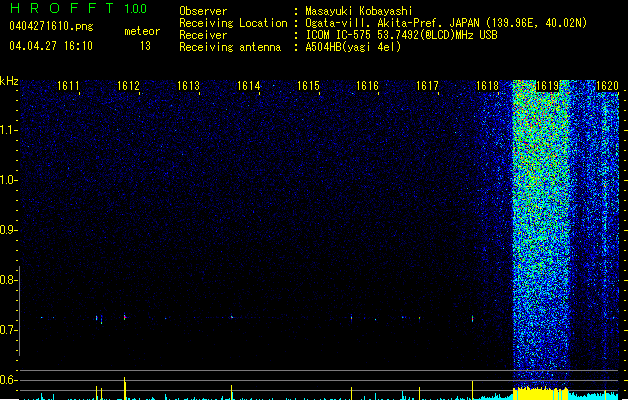
Task: Click the meteor echo dot just after the 1612 marker
Action: coord(125,317)
